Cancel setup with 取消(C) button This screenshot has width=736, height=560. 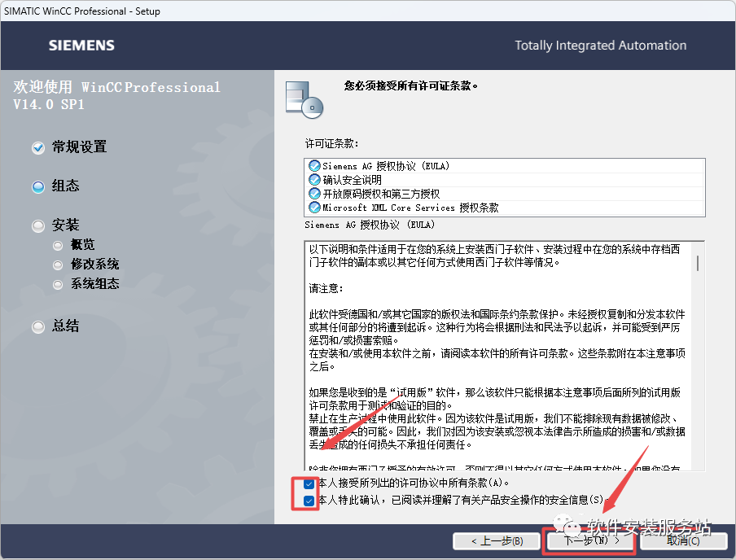pyautogui.click(x=683, y=540)
